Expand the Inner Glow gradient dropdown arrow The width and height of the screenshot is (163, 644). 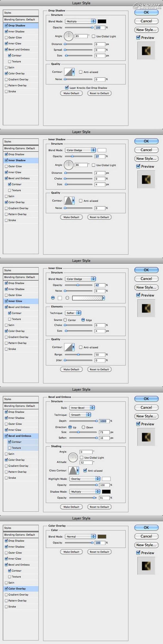click(x=104, y=298)
